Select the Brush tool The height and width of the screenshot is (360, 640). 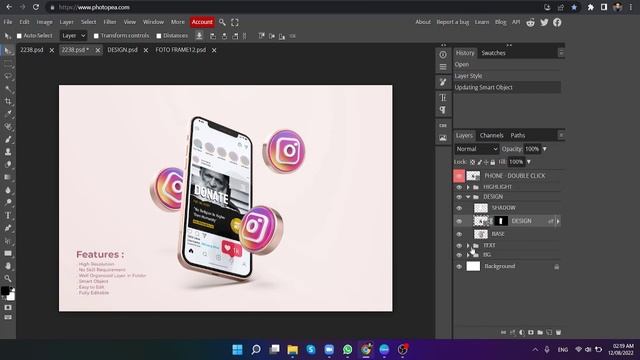(x=8, y=139)
